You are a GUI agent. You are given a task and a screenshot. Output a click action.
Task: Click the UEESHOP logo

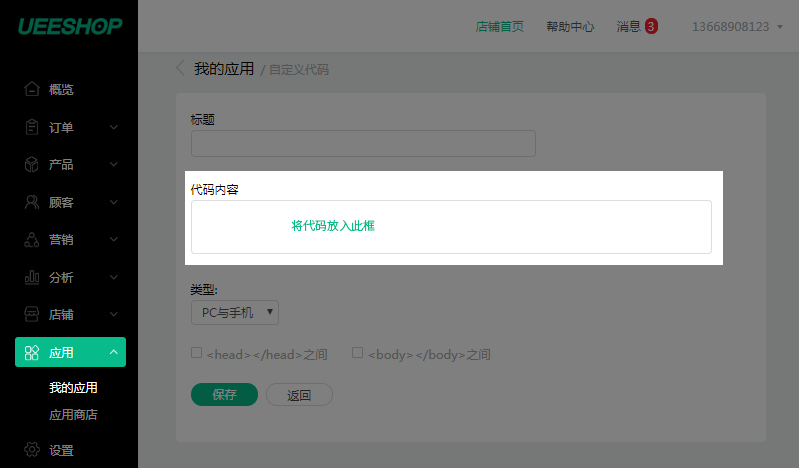[70, 27]
